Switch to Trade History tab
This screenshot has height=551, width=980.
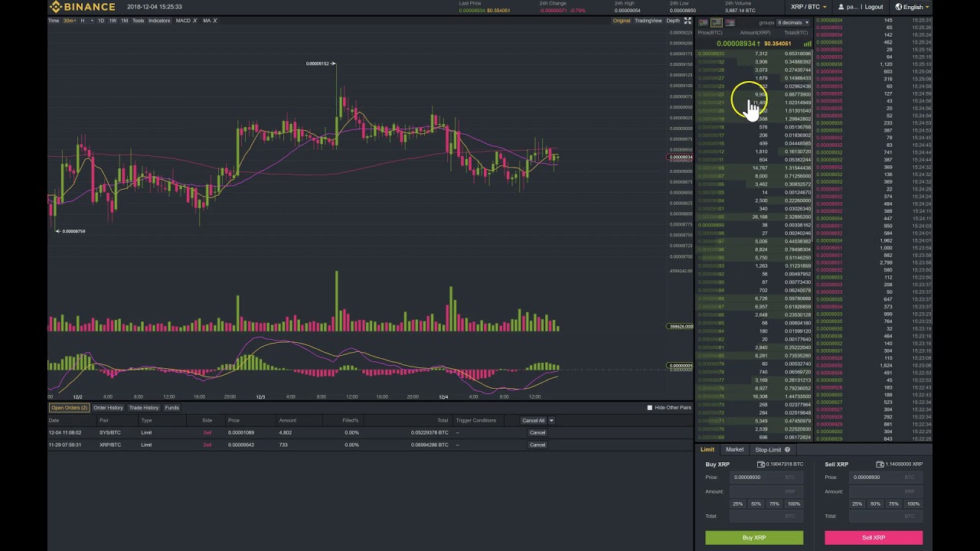[144, 408]
